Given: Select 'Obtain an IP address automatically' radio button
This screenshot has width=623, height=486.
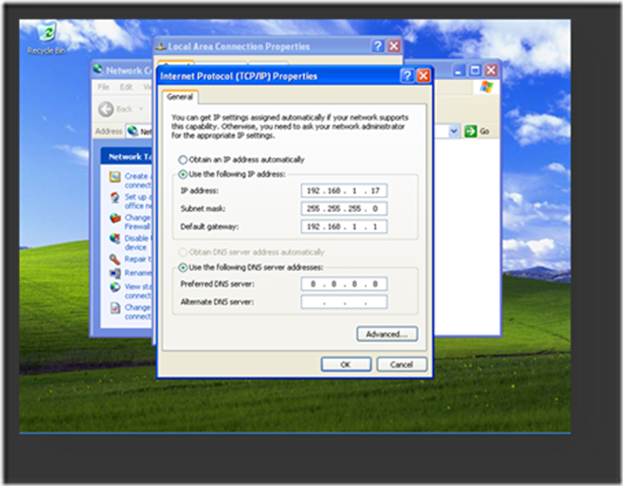Looking at the screenshot, I should coord(183,160).
